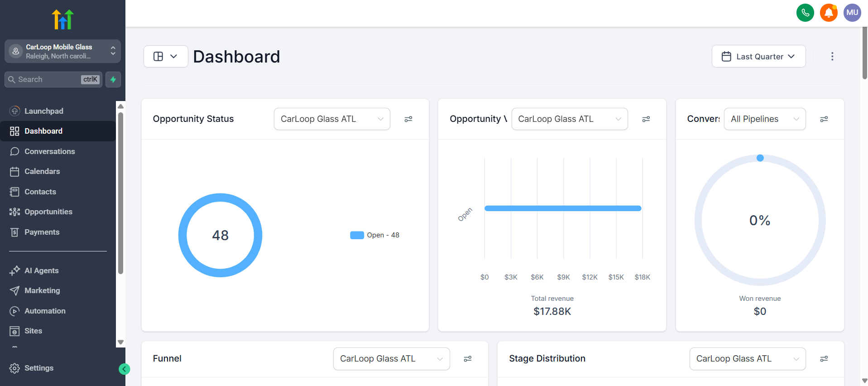Click the sidebar Search input field

[53, 79]
